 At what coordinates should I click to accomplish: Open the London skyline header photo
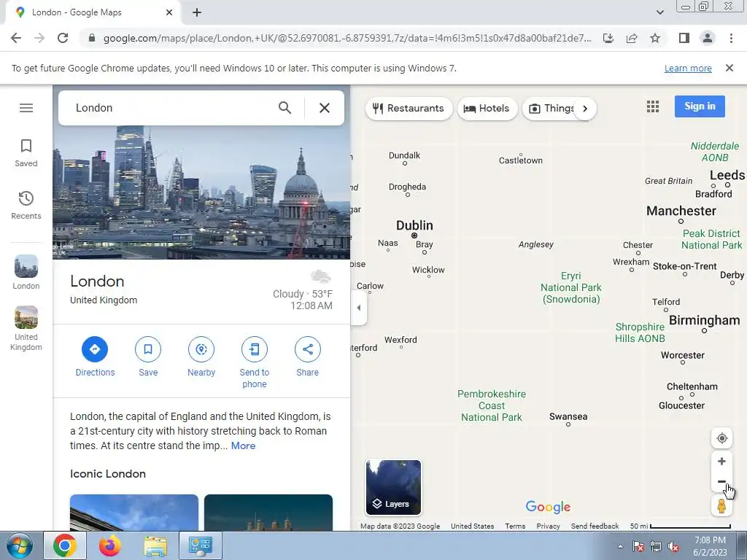pos(201,192)
